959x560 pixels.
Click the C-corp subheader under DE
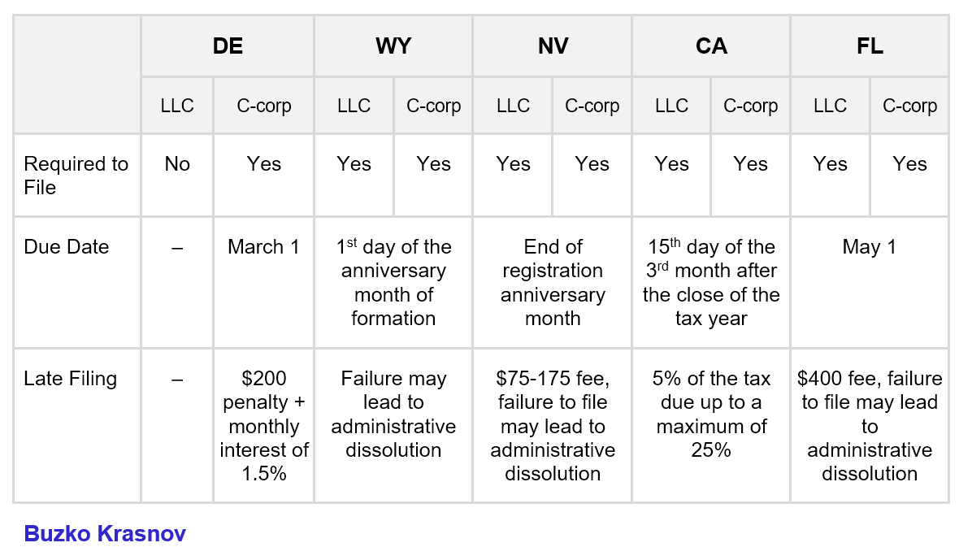pos(264,106)
